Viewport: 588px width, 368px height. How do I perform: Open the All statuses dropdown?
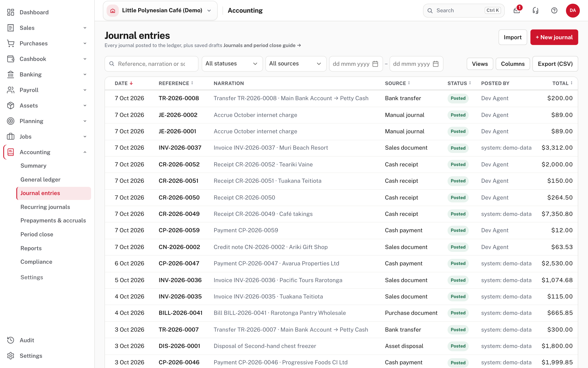click(232, 64)
